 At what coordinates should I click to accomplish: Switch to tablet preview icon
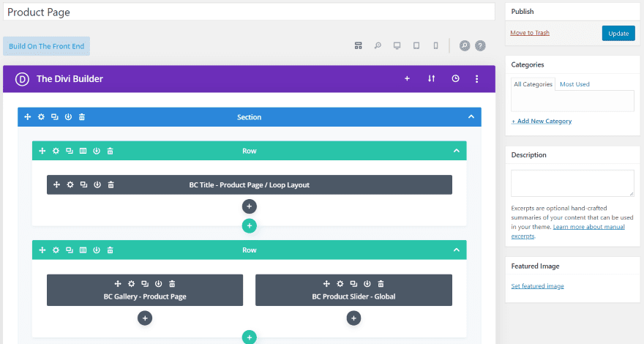pos(416,45)
